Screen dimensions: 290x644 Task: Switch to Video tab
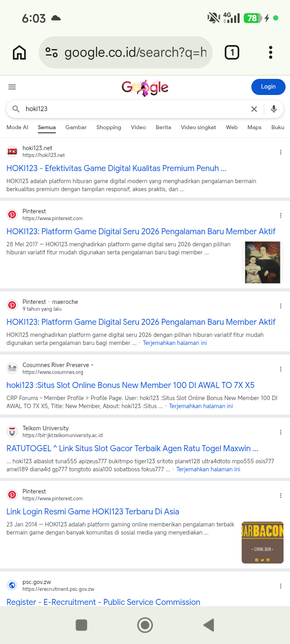point(138,127)
